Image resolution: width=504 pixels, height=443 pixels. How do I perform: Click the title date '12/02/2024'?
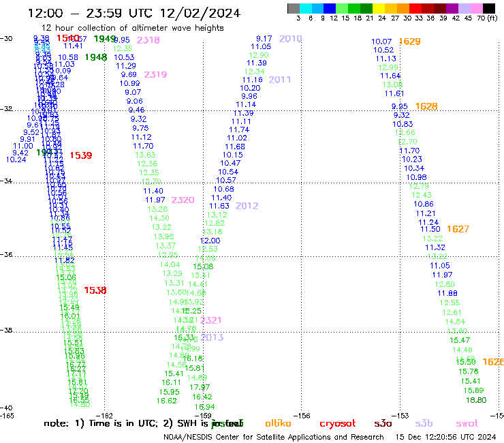click(x=200, y=13)
